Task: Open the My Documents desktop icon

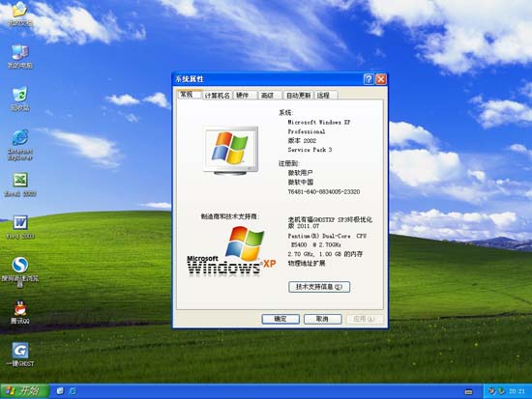Action: coord(20,14)
